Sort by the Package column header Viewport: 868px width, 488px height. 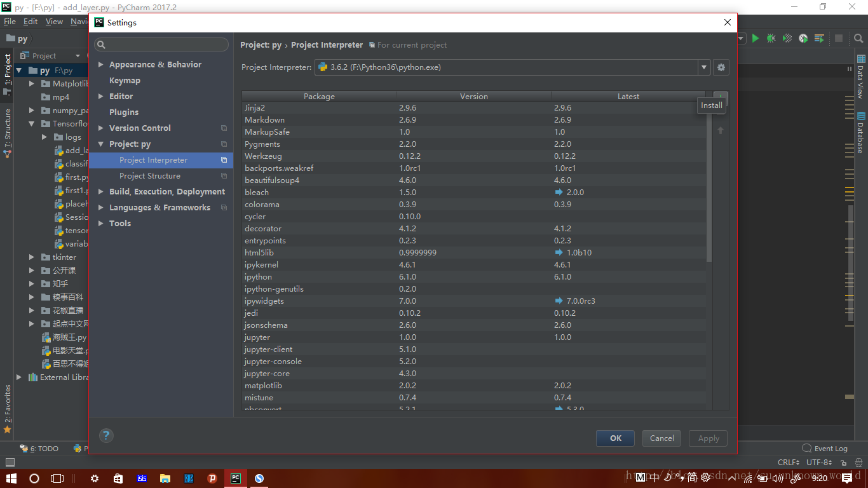[x=319, y=97]
